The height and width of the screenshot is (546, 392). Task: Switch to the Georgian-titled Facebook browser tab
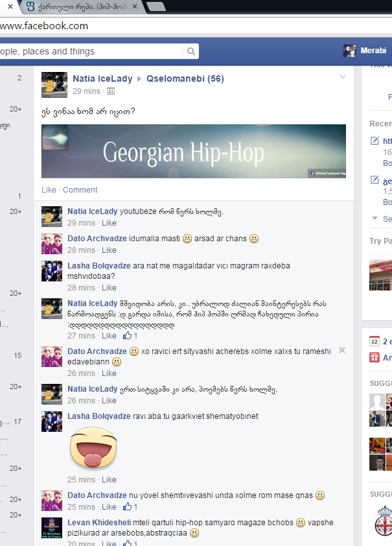(x=82, y=6)
